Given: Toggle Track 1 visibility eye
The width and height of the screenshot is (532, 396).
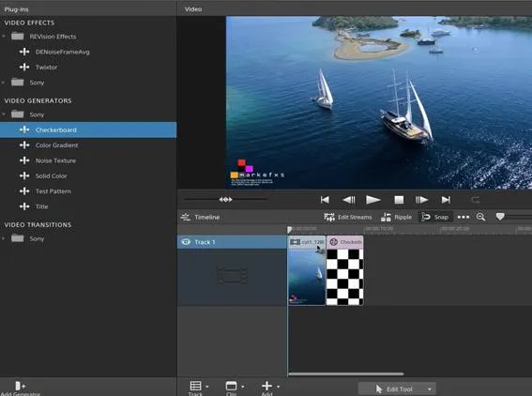Looking at the screenshot, I should pos(186,242).
